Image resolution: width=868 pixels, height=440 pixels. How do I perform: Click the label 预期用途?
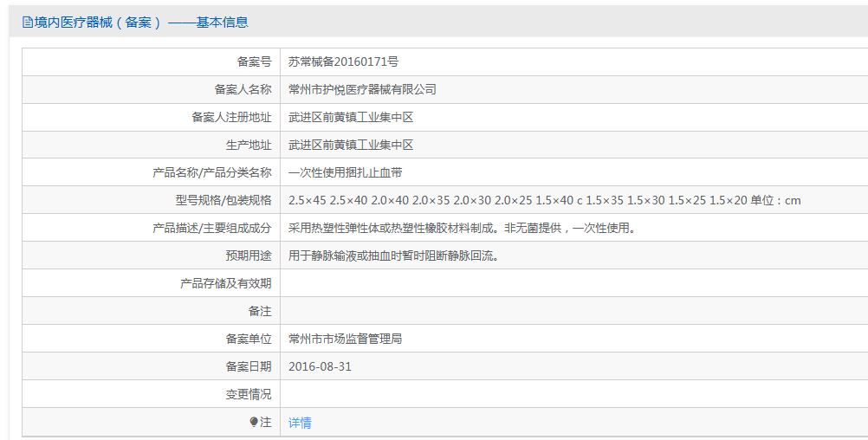[x=249, y=256]
